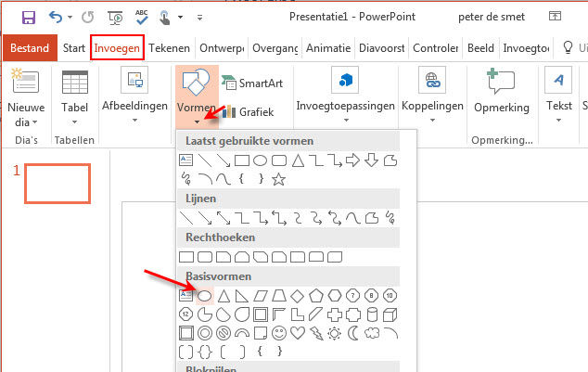Open the undo history dropdown arrow
Viewport: 588px width, 372px height.
click(x=70, y=18)
